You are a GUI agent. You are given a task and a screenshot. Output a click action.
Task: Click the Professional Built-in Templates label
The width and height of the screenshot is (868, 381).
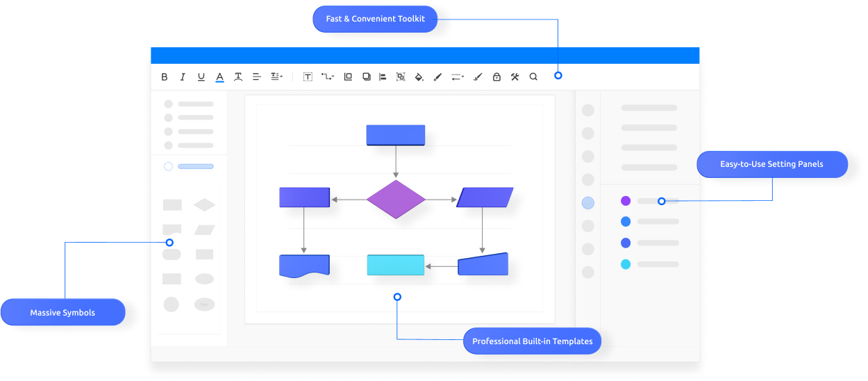(533, 341)
